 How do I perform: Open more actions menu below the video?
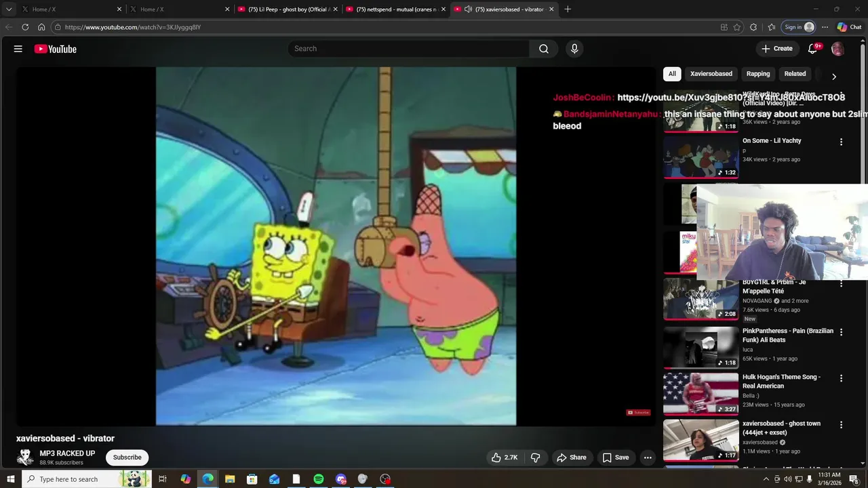pos(648,457)
